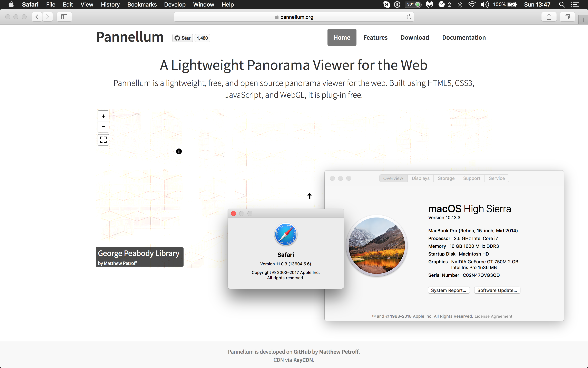
Task: Click the 1,480 stargazers count
Action: [x=202, y=38]
